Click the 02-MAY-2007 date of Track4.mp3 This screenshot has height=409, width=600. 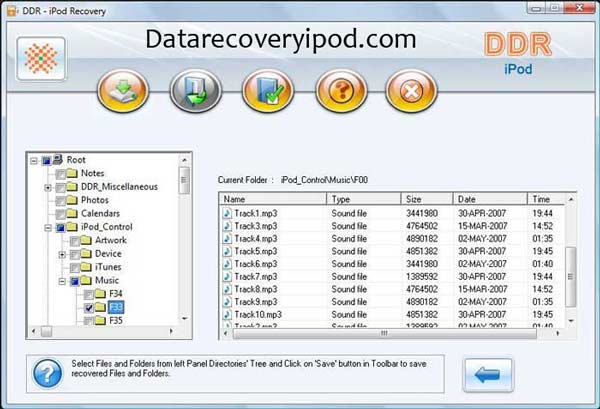[482, 239]
